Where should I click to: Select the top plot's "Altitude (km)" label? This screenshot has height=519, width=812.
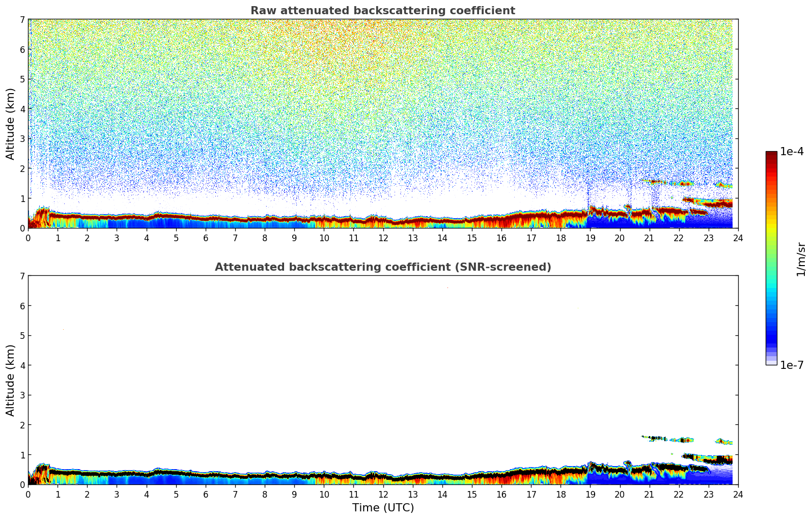(11, 124)
